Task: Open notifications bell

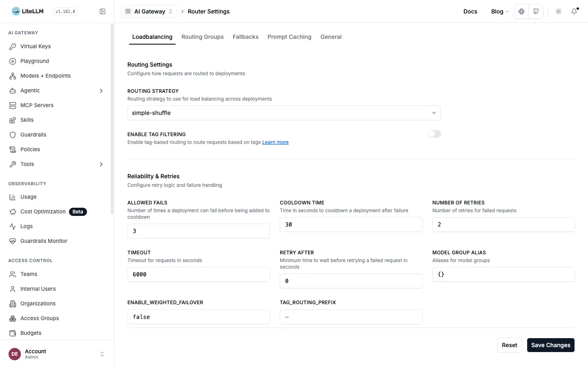Action: [x=574, y=11]
